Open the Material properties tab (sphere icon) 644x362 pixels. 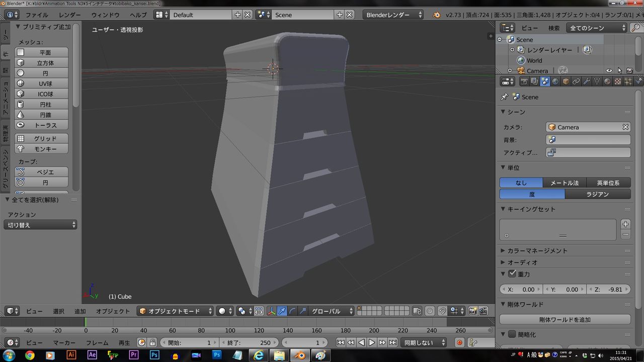[607, 81]
